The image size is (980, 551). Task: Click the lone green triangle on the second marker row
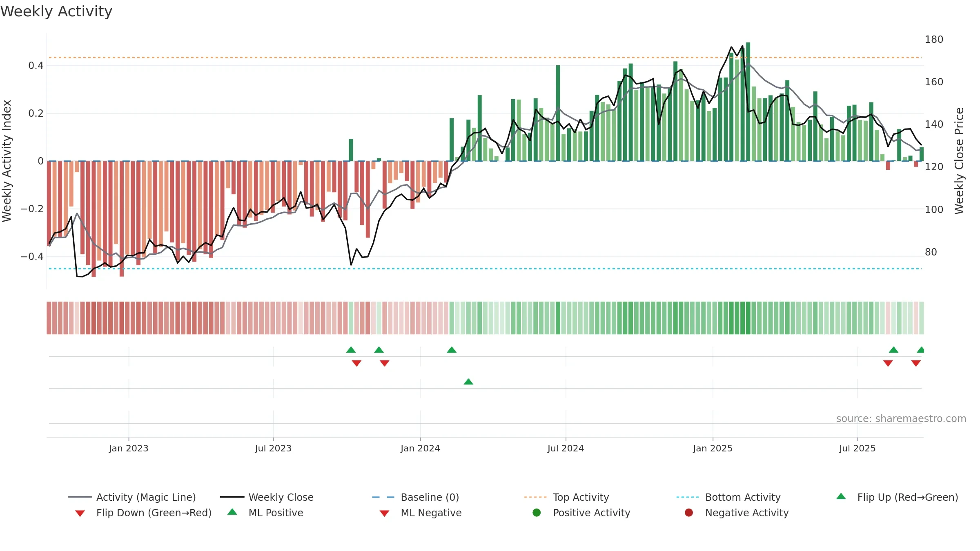click(x=468, y=382)
